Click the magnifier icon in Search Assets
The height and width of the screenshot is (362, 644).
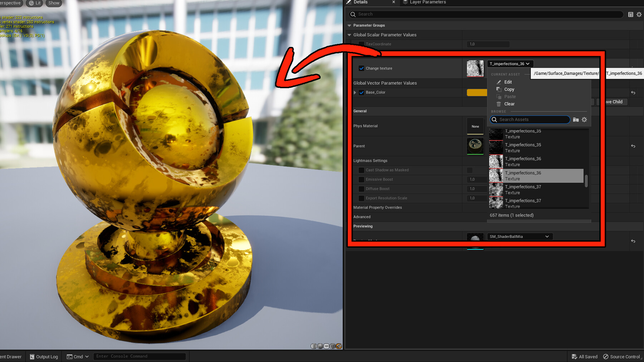coord(494,119)
